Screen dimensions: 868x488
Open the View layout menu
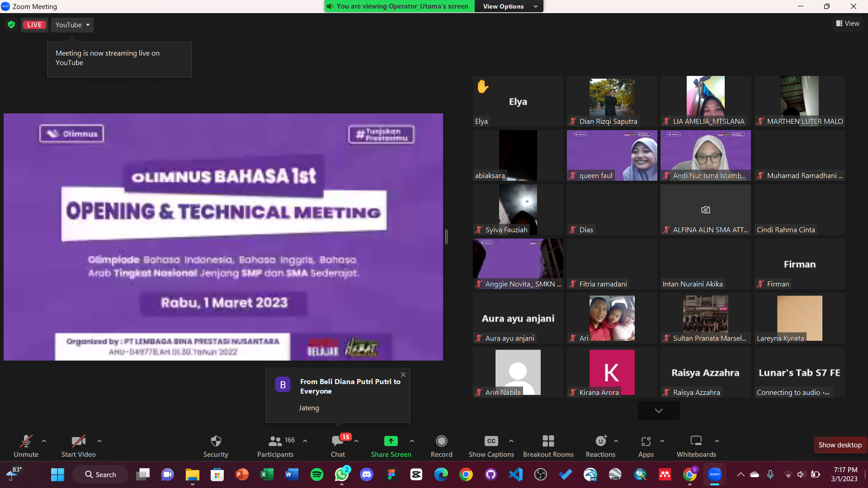coord(848,23)
